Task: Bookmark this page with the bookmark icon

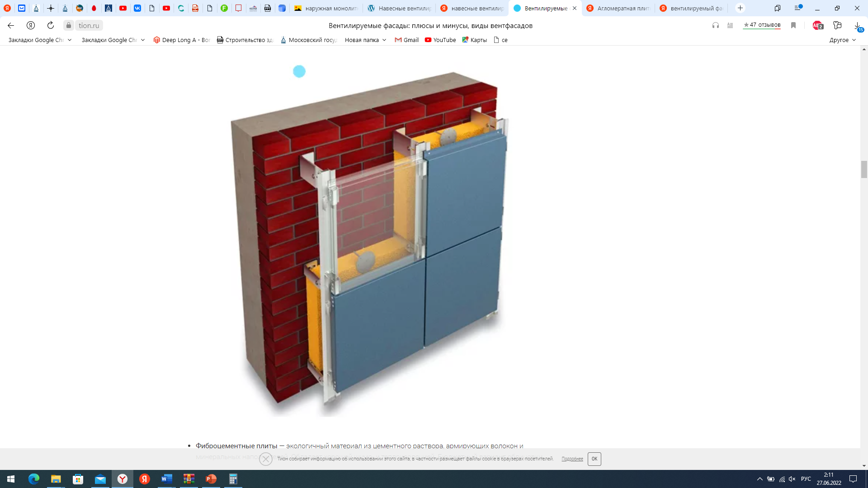Action: (x=793, y=26)
